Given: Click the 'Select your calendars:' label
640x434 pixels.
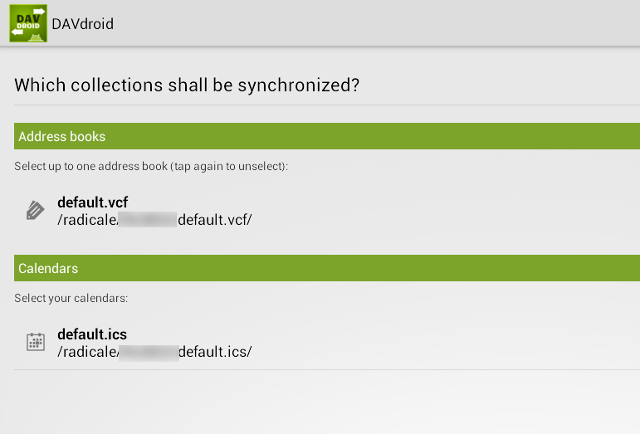Looking at the screenshot, I should 71,298.
